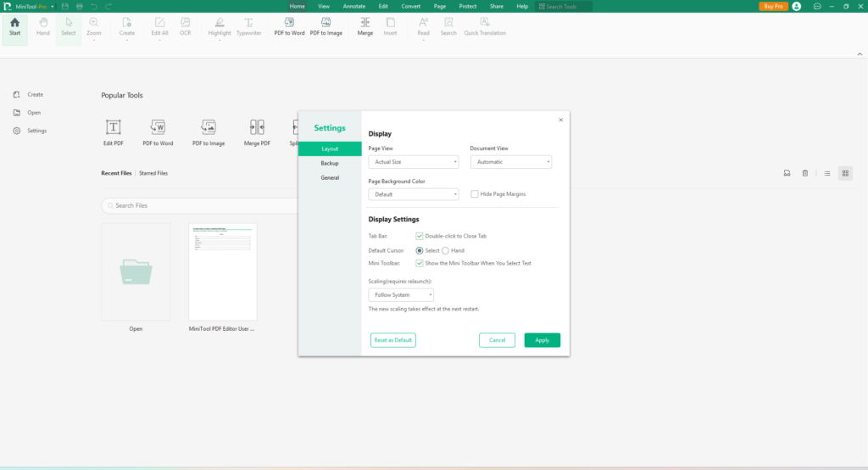Expand the MiniTool-Pro title dropdown arrow
Image resolution: width=868 pixels, height=470 pixels.
53,7
